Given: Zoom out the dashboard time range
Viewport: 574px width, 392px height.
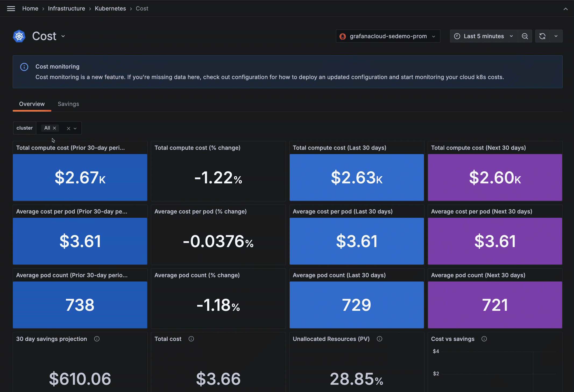Looking at the screenshot, I should (x=525, y=36).
